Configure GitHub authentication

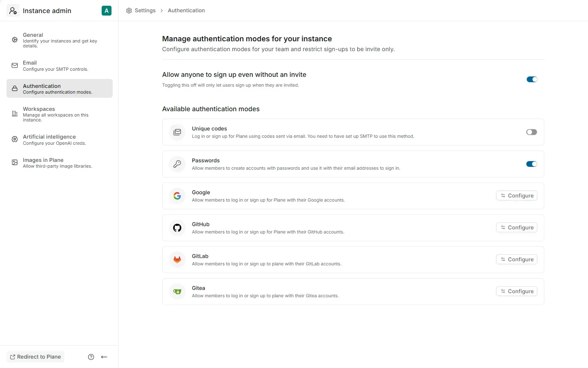517,228
